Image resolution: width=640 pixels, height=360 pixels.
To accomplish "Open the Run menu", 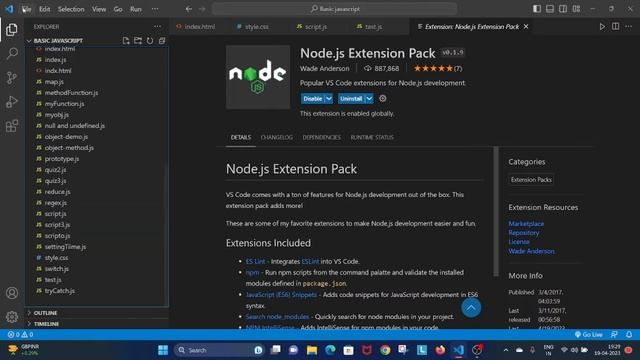I will pyautogui.click(x=136, y=9).
